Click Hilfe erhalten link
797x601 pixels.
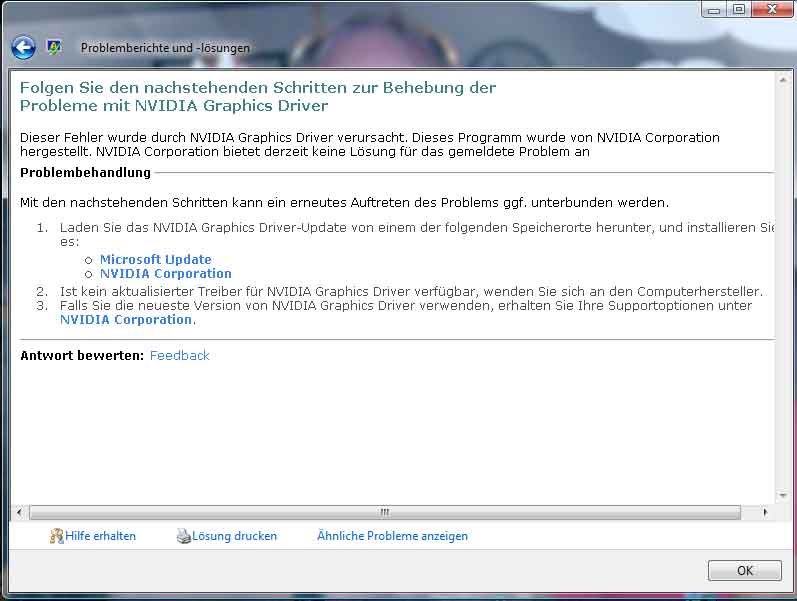coord(101,536)
